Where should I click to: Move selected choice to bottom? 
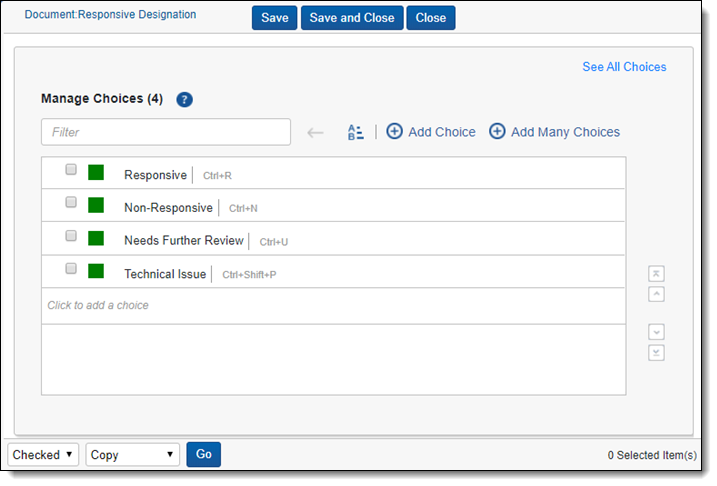[657, 352]
